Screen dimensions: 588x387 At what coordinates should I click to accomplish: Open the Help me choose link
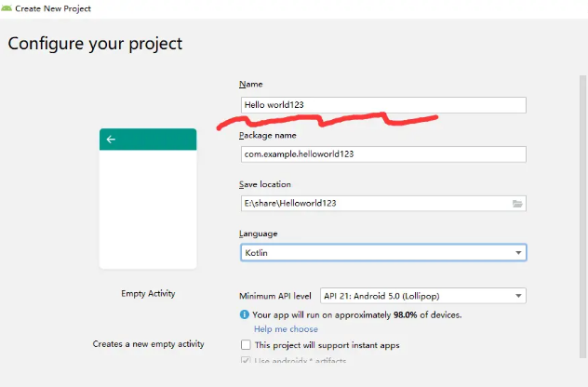pos(286,329)
